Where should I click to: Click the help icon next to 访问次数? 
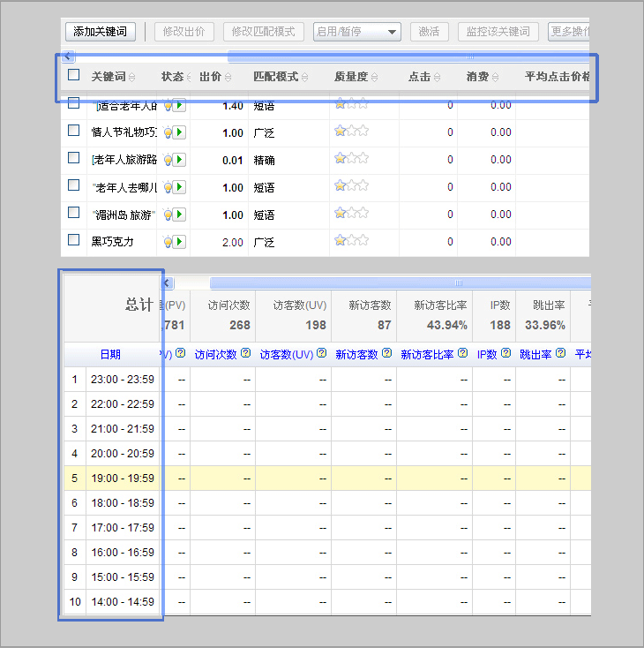click(244, 354)
